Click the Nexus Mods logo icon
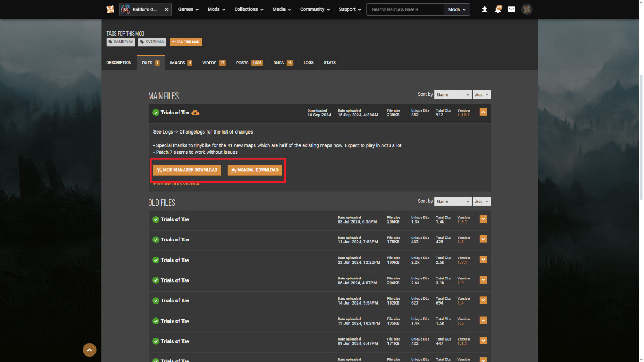This screenshot has height=362, width=644. tap(110, 9)
